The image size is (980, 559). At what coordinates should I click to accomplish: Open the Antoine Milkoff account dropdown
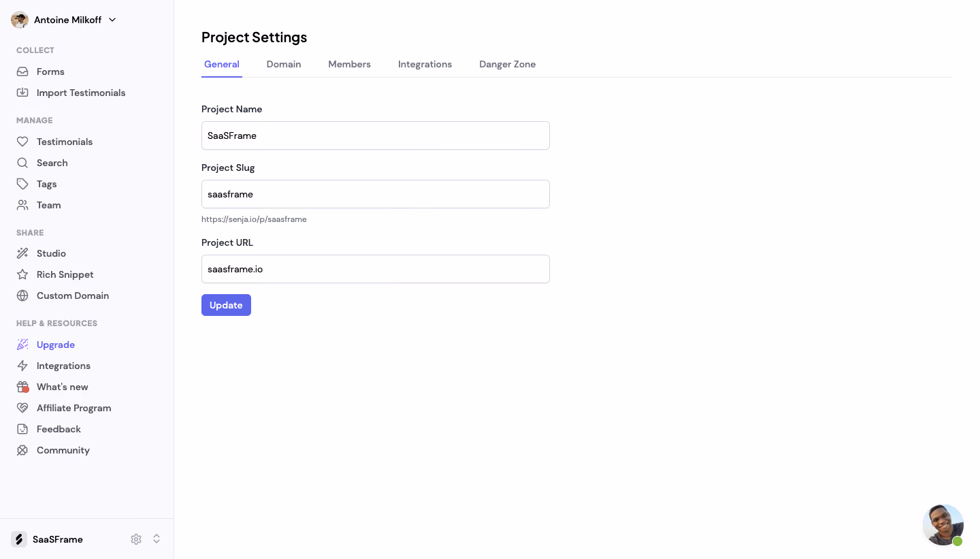(x=65, y=20)
